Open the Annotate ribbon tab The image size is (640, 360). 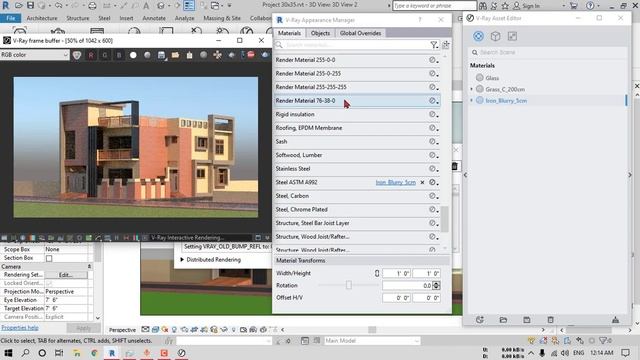pyautogui.click(x=154, y=18)
